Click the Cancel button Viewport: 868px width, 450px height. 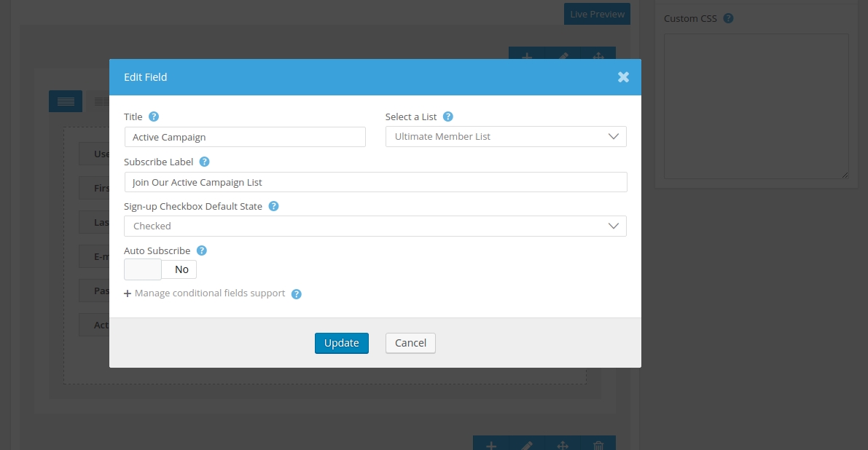(x=410, y=343)
